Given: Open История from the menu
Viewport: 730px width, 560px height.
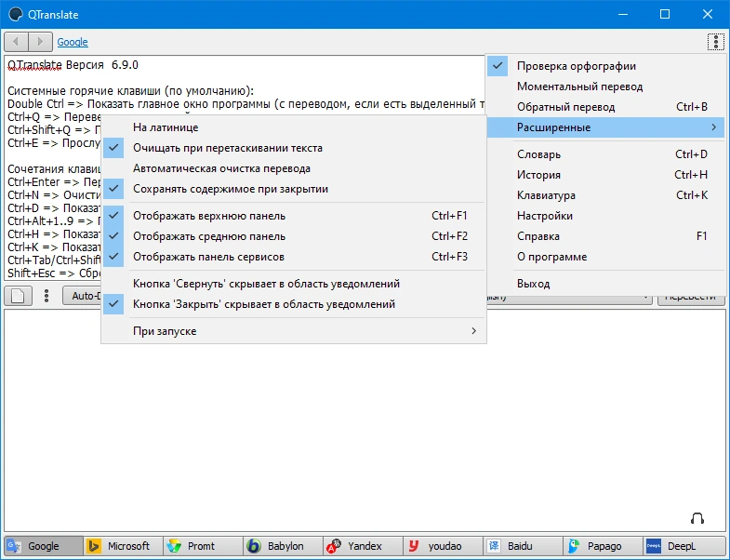Looking at the screenshot, I should [605, 175].
